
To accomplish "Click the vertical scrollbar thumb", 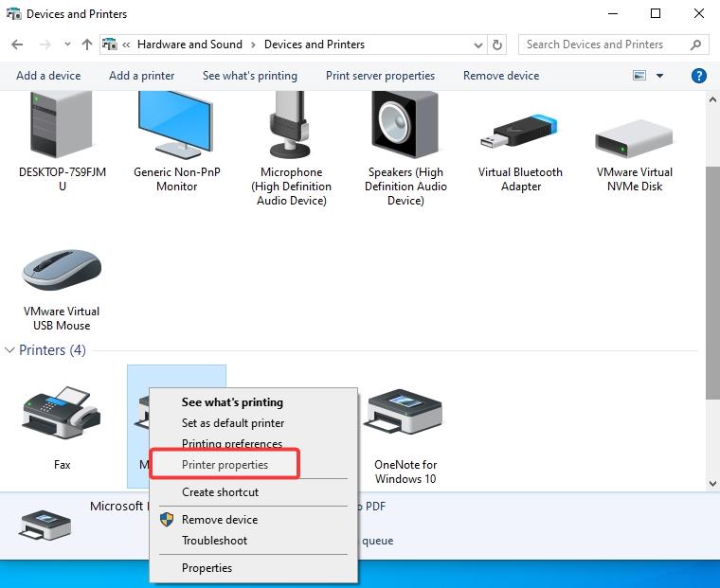I will tap(712, 282).
